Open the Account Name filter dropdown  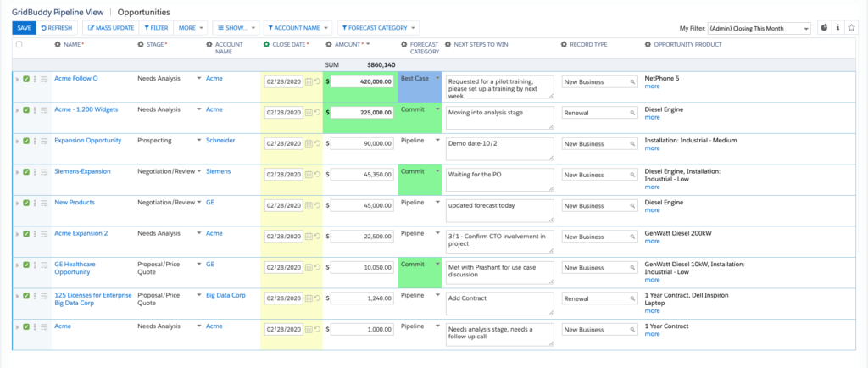click(x=298, y=28)
